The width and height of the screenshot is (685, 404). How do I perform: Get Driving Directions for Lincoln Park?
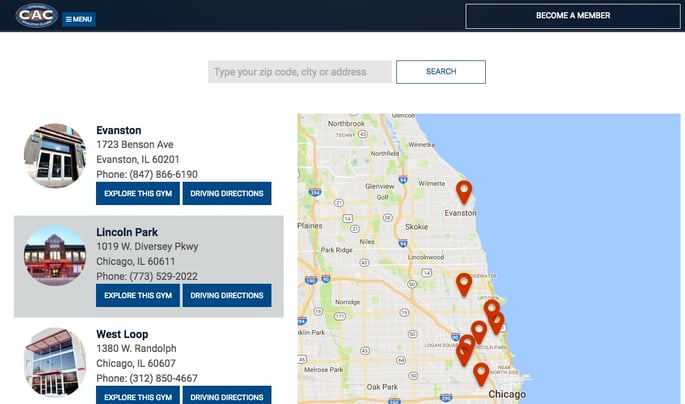[x=227, y=296]
